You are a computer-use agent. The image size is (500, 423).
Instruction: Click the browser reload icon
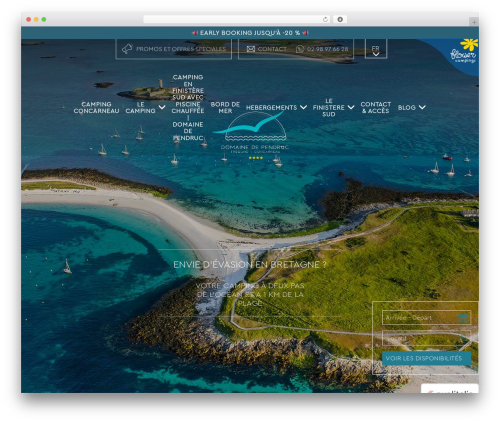tap(325, 20)
